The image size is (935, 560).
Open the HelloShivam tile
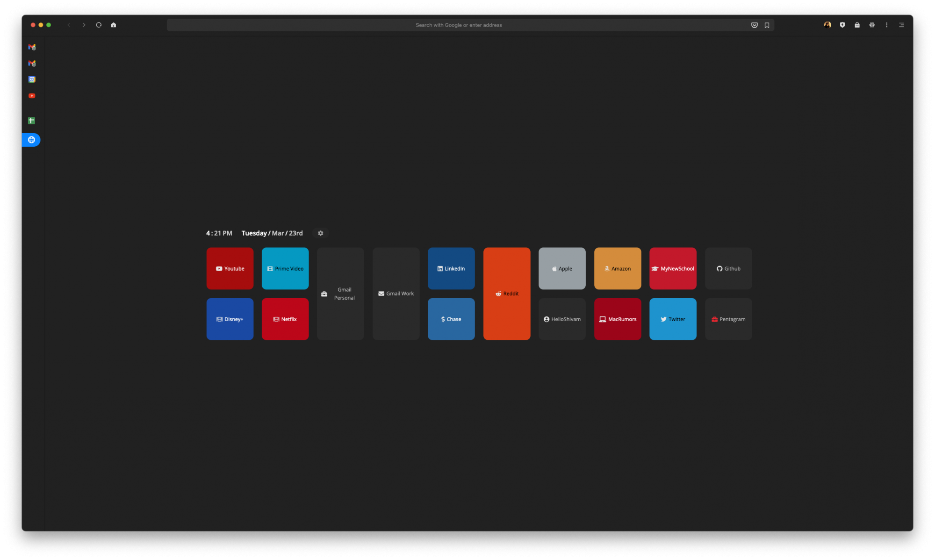click(x=562, y=319)
